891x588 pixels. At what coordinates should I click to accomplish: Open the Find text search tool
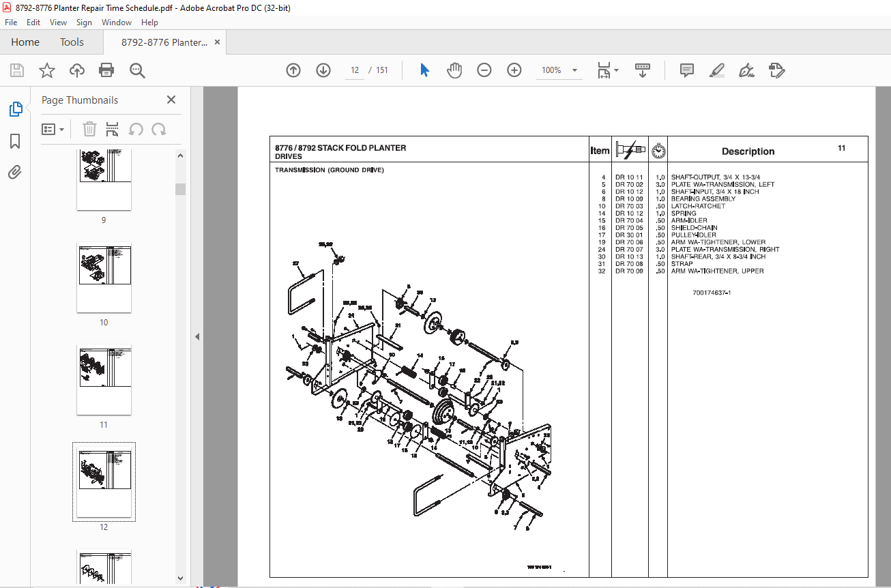pyautogui.click(x=137, y=70)
